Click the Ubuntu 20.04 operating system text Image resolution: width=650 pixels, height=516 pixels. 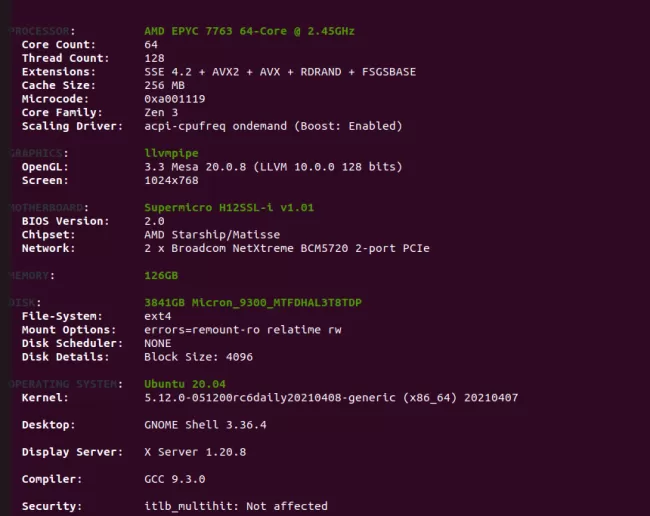pos(185,384)
